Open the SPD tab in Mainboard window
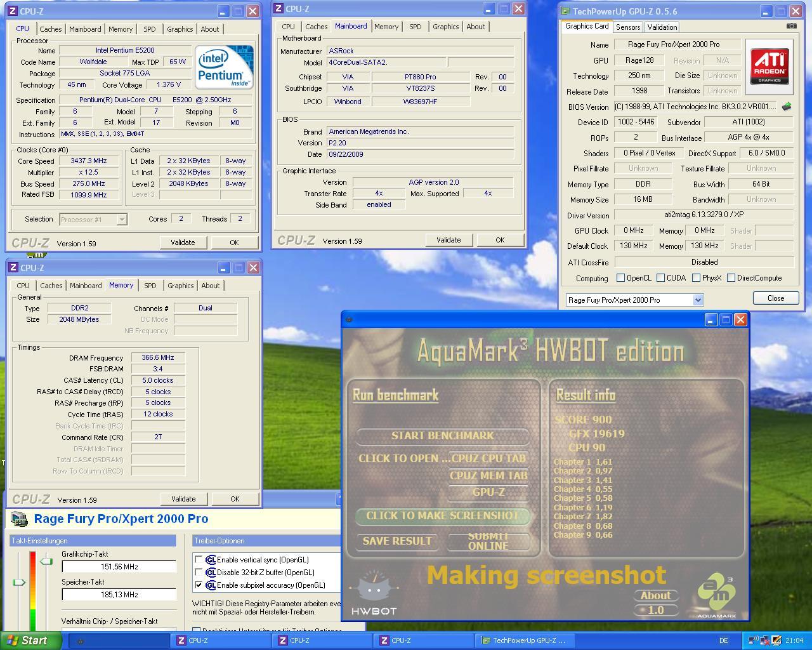 tap(415, 27)
